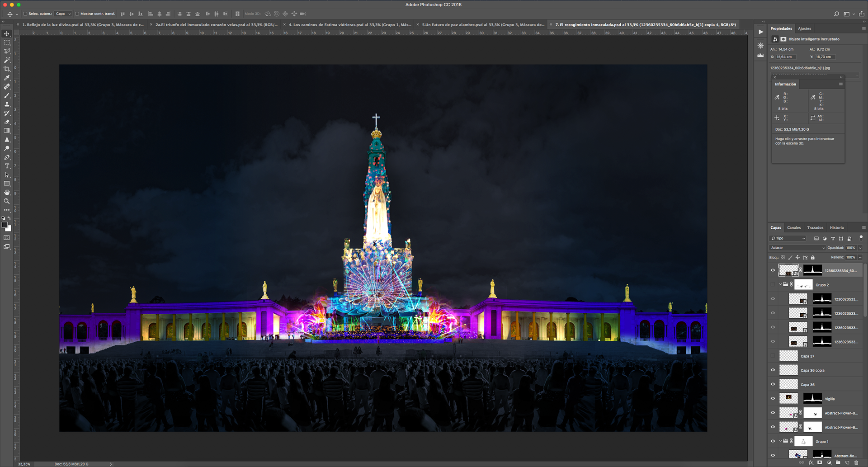Image resolution: width=868 pixels, height=467 pixels.
Task: Open the Capa auto-select dropdown
Action: pyautogui.click(x=64, y=14)
